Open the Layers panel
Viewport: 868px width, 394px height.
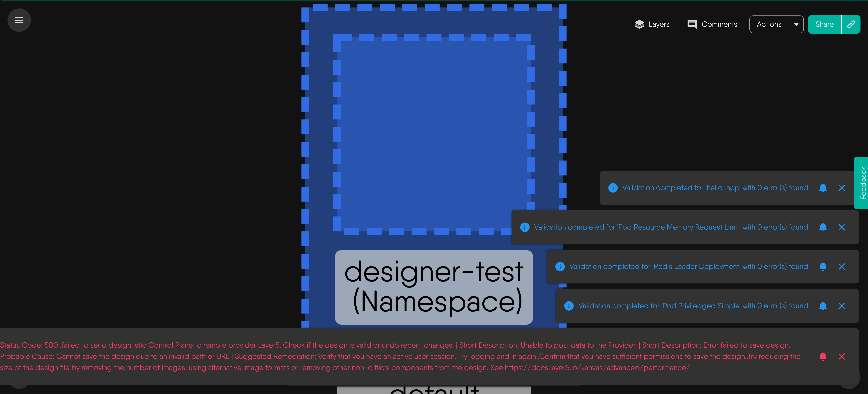click(x=652, y=24)
